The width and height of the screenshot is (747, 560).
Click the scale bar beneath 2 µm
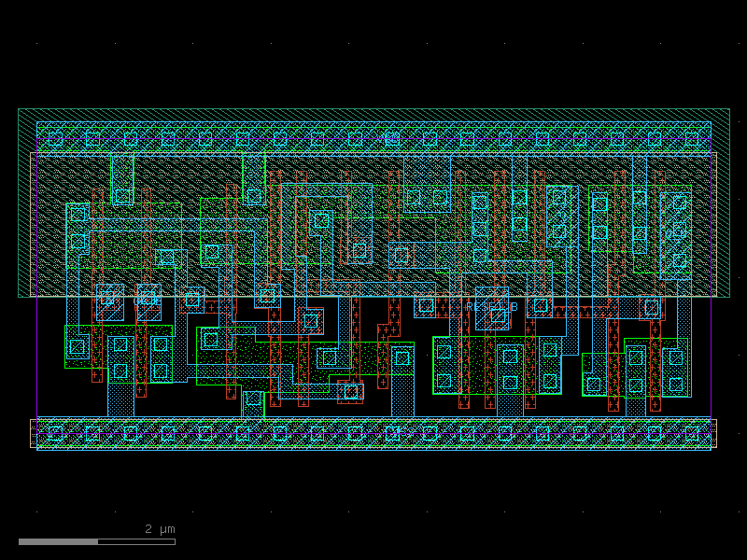[x=97, y=542]
